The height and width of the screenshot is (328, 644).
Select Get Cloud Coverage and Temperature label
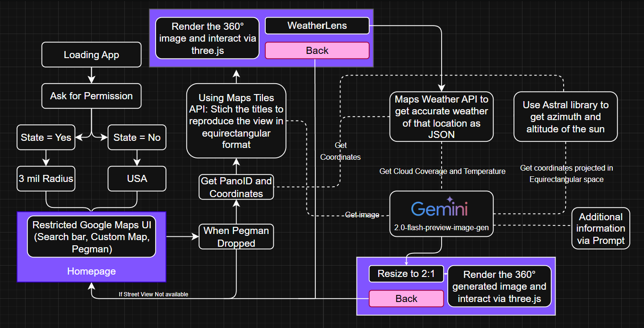(443, 171)
